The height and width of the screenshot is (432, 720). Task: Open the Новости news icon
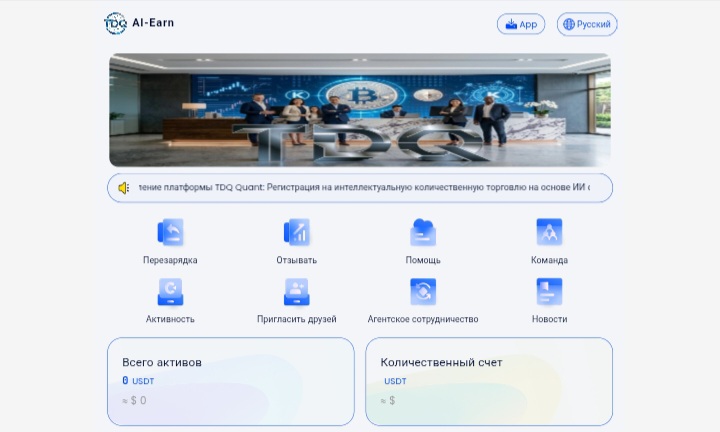(x=549, y=292)
